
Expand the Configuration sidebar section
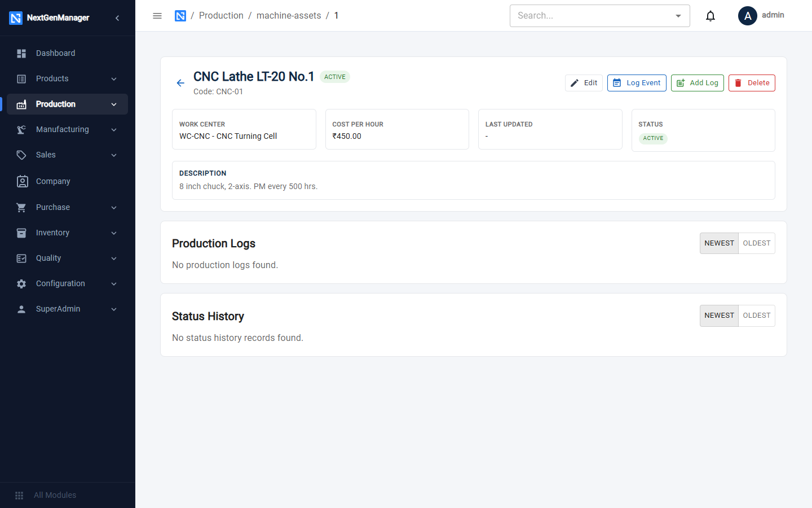tap(68, 283)
